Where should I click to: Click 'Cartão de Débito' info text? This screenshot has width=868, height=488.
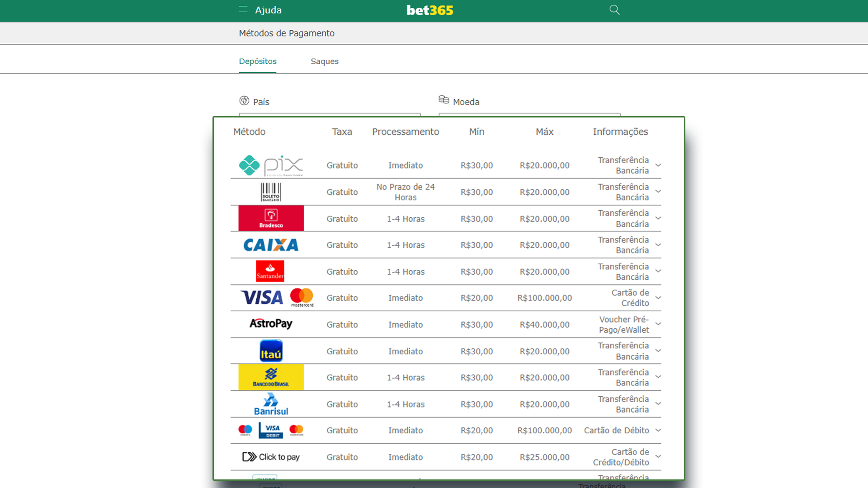click(616, 430)
